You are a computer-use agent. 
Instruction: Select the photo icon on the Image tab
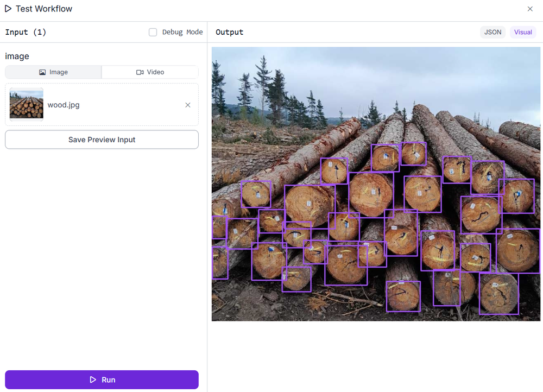[x=41, y=72]
